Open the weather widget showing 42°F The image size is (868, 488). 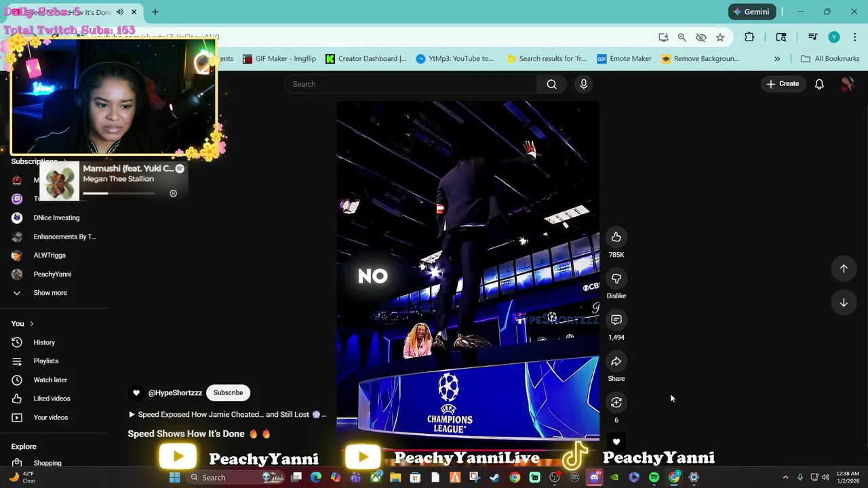[22, 477]
